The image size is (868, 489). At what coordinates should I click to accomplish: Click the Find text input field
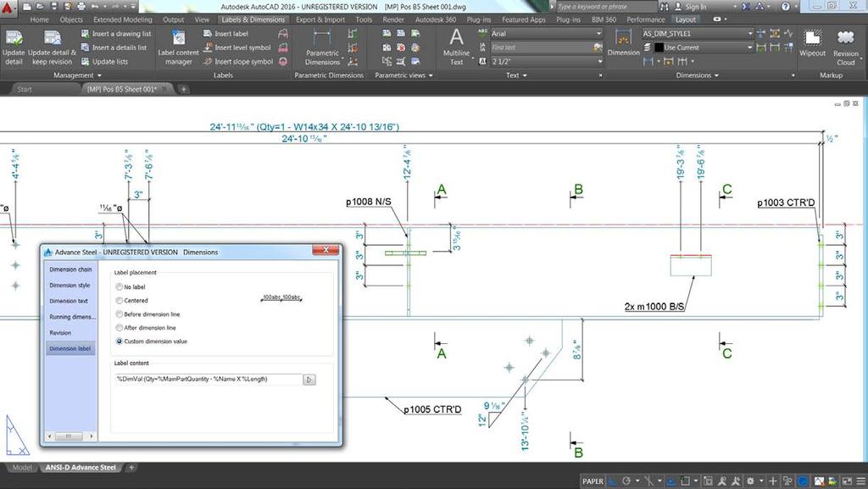pyautogui.click(x=541, y=47)
